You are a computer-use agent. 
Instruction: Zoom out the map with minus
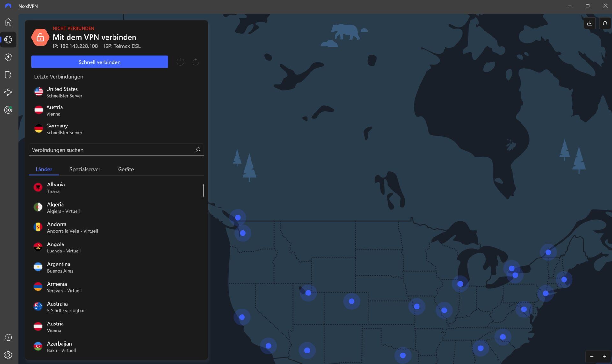click(x=592, y=357)
